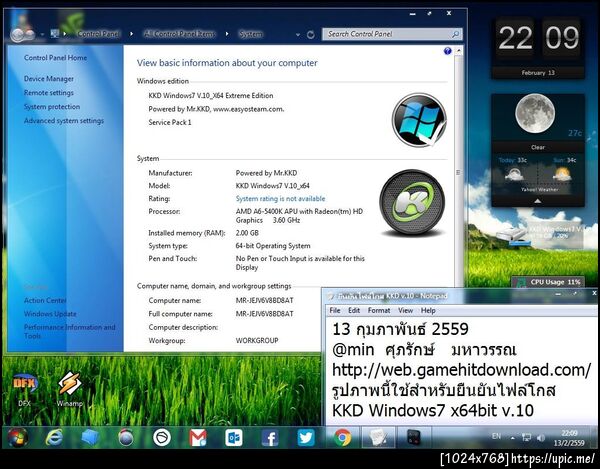Open the dark calculator-like taskbar app
The height and width of the screenshot is (469, 600).
(414, 438)
